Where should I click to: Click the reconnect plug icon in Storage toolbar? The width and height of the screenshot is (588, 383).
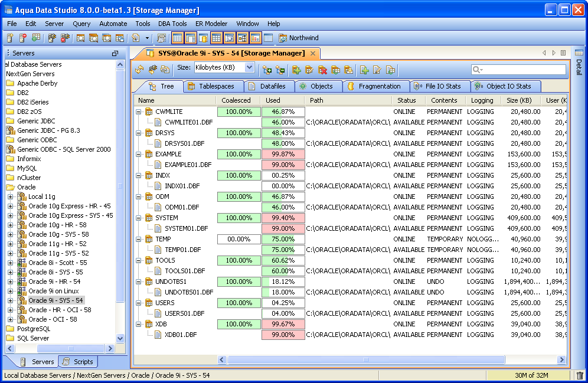152,69
